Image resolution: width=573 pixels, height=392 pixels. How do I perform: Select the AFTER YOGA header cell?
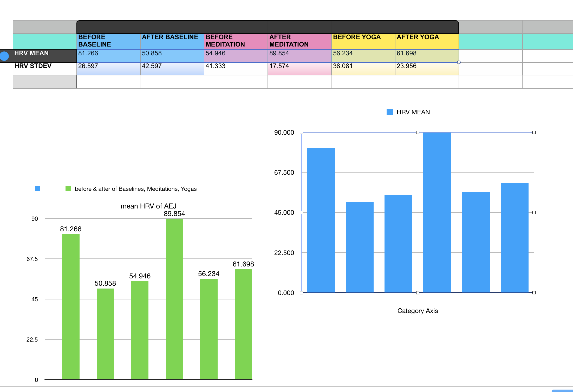427,41
